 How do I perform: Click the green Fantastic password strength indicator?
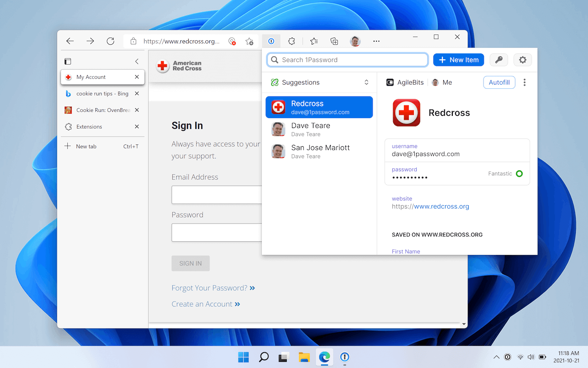pos(519,173)
